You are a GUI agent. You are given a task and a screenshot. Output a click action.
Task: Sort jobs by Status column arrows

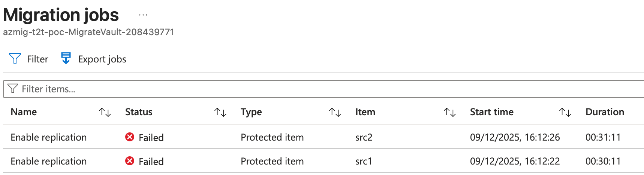point(220,112)
